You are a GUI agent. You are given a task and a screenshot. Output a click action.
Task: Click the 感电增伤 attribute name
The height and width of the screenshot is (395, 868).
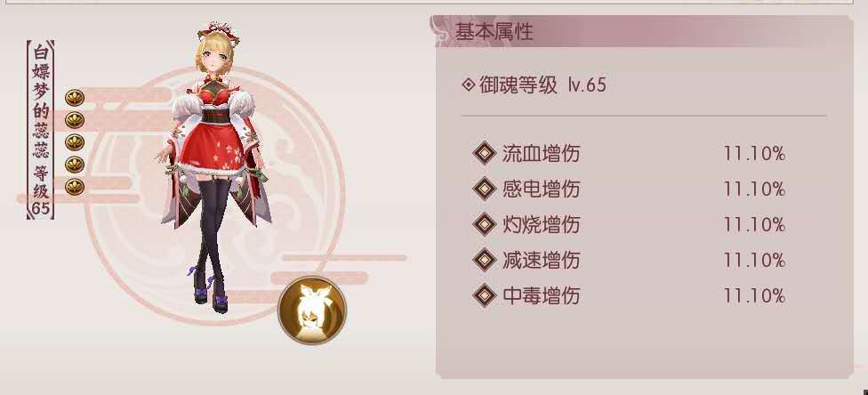tap(541, 189)
